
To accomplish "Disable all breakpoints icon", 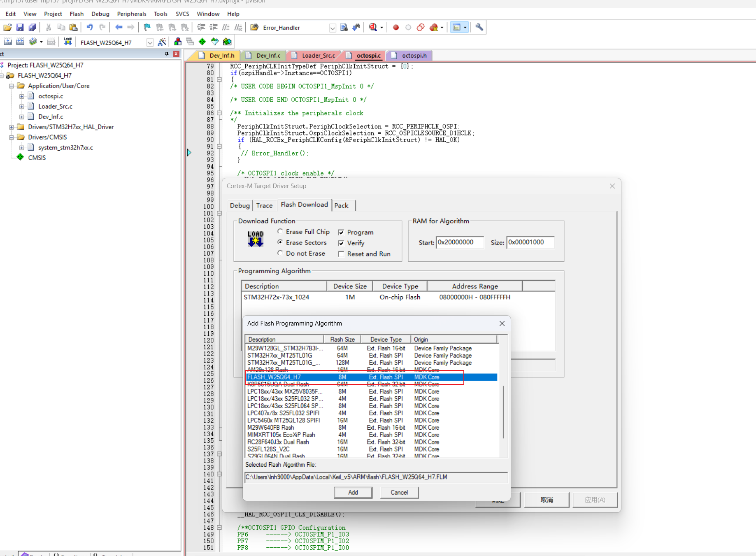I will 421,28.
